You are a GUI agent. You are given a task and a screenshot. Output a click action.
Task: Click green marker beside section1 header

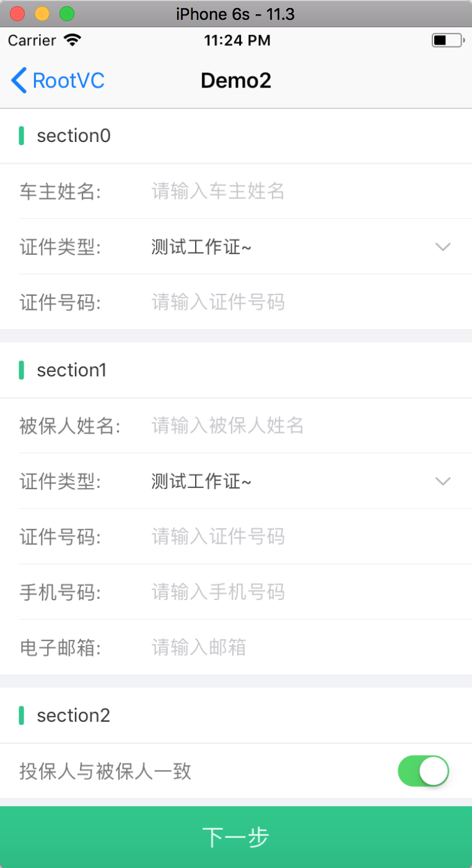[x=22, y=370]
